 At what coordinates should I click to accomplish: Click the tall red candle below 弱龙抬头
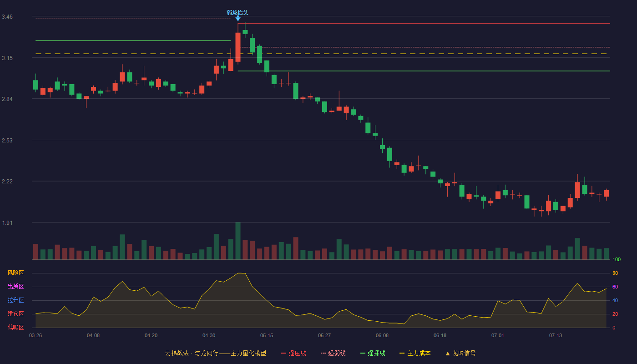coord(238,47)
